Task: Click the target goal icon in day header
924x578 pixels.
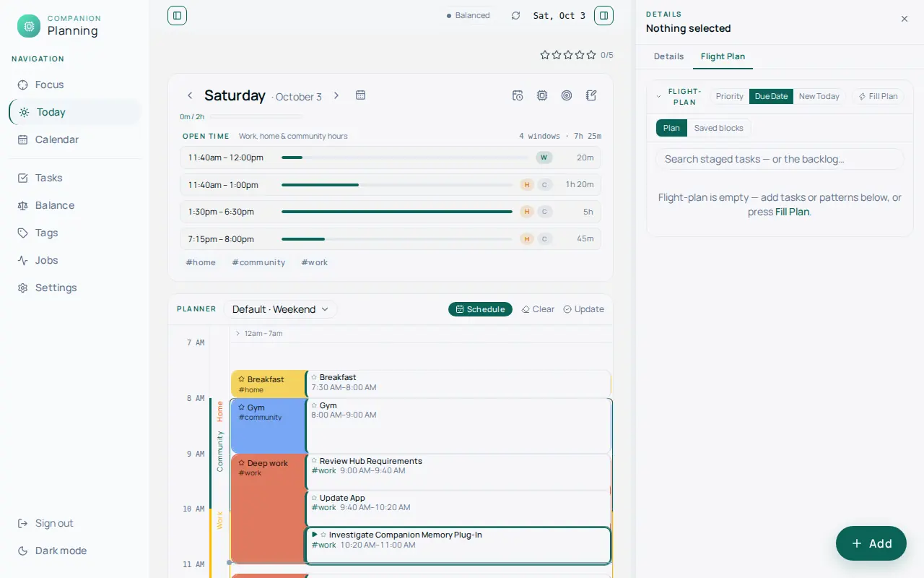Action: pos(567,95)
